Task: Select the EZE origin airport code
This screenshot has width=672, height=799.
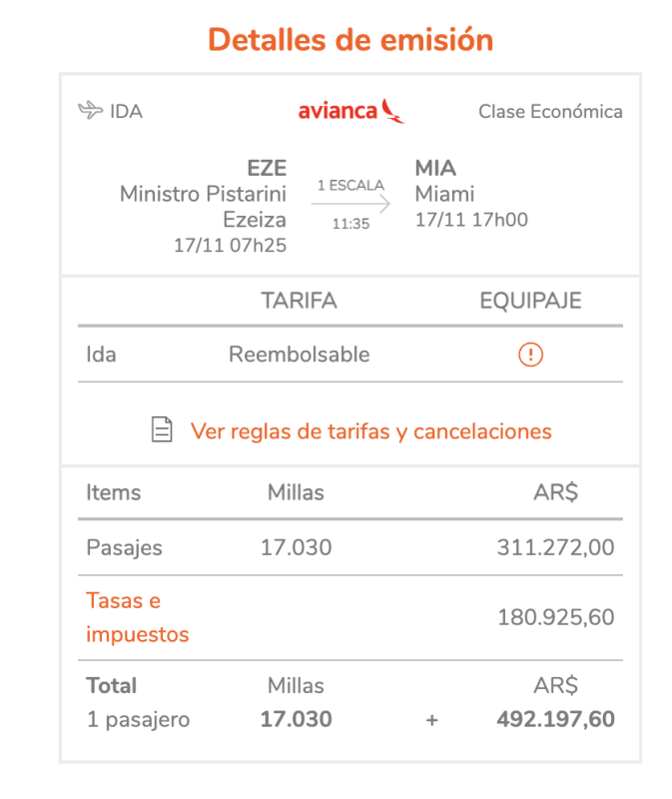Action: (x=267, y=168)
